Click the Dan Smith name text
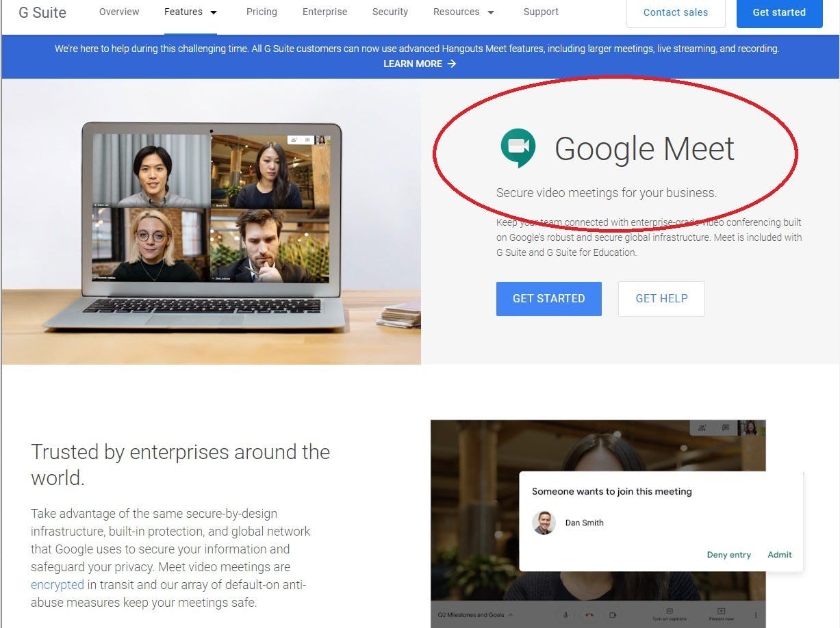This screenshot has width=840, height=628. pyautogui.click(x=585, y=523)
